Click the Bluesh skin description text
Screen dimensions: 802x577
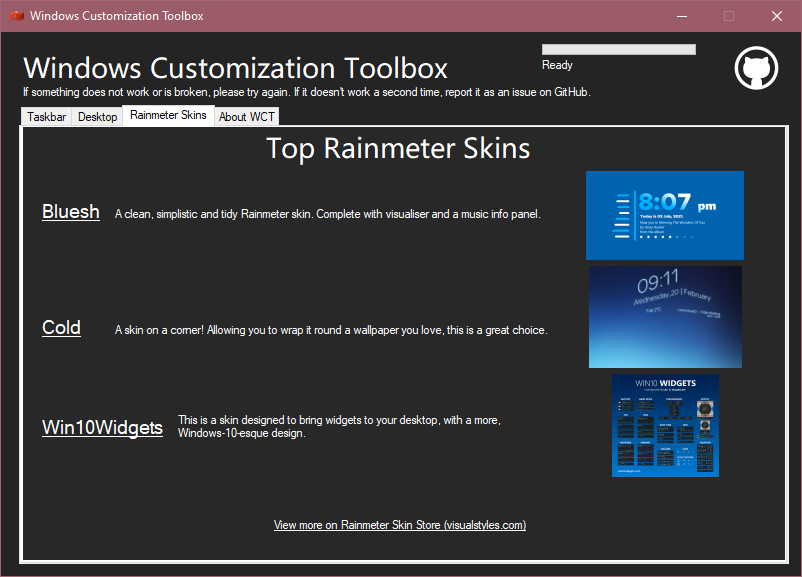coord(328,213)
